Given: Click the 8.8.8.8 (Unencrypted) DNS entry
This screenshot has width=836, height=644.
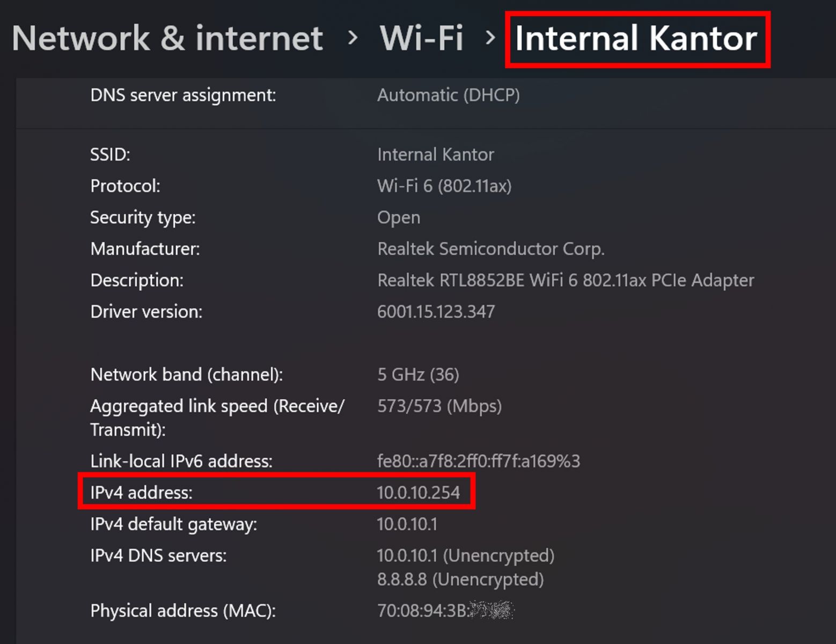Looking at the screenshot, I should (x=460, y=580).
